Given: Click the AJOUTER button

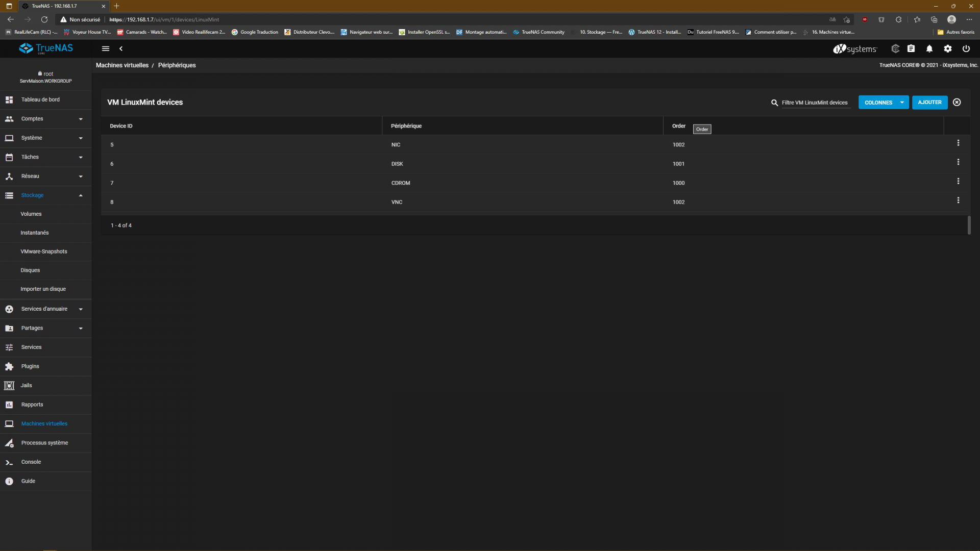Looking at the screenshot, I should point(929,103).
